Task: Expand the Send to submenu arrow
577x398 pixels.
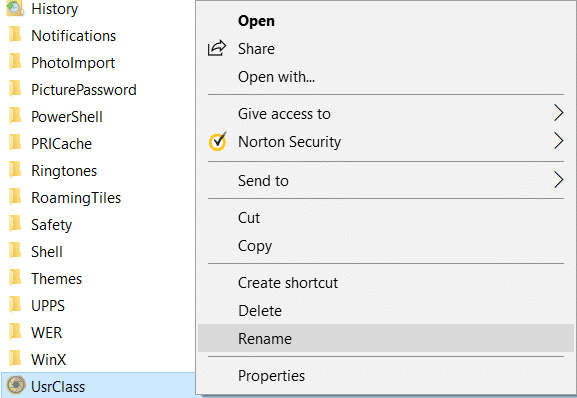Action: click(x=558, y=180)
